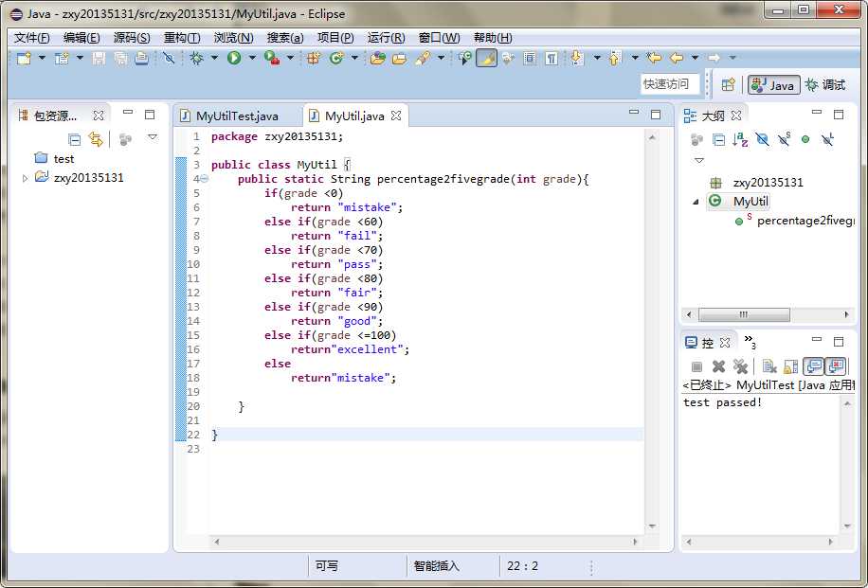Click the Open Type icon
868x588 pixels.
pos(377,58)
